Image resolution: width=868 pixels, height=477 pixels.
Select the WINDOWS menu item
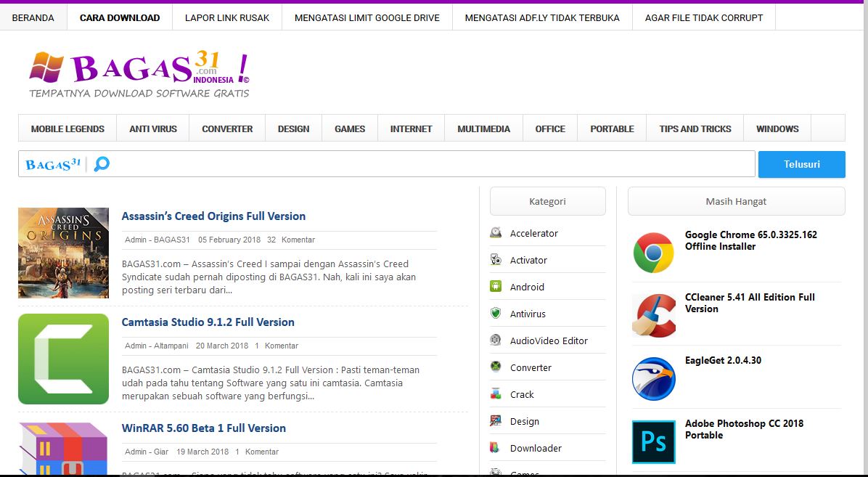777,129
